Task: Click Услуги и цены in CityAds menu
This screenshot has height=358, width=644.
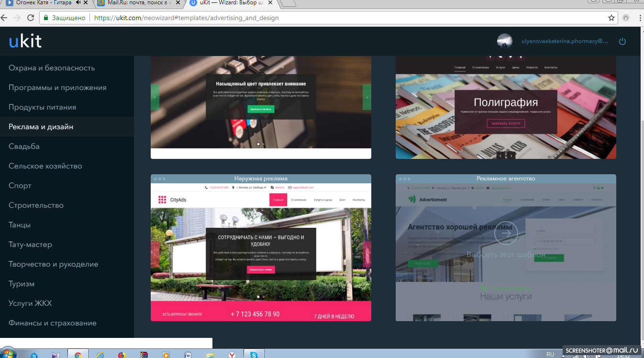Action: click(x=323, y=200)
